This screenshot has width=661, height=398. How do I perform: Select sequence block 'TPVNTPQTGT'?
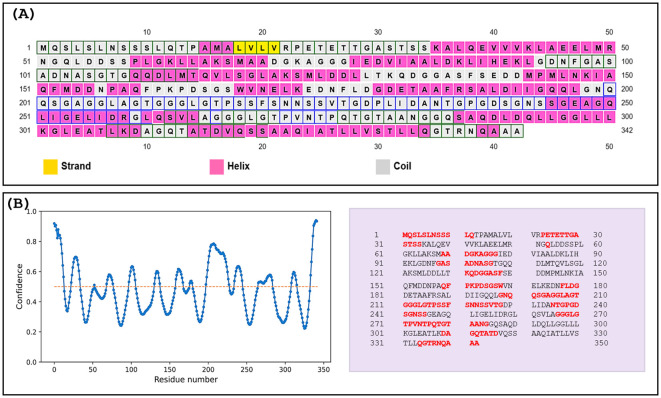pyautogui.click(x=426, y=324)
